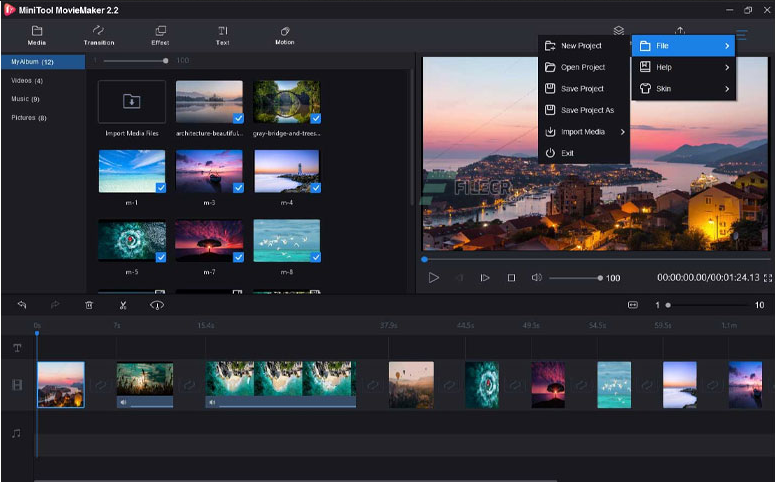
Task: Click the text track T icon
Action: [x=17, y=348]
